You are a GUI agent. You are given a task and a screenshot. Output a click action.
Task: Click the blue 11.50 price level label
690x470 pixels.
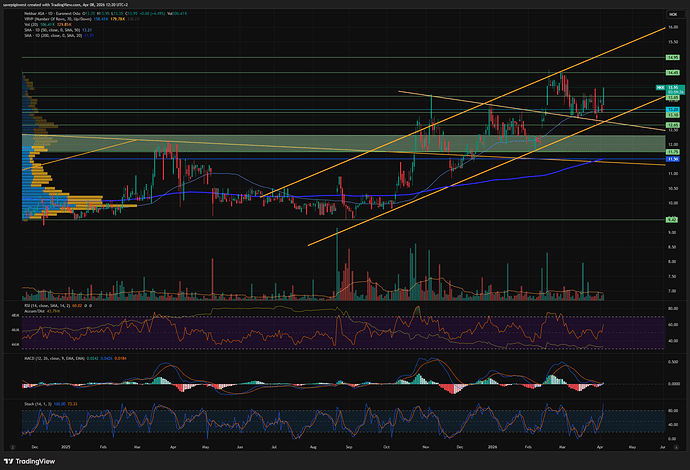point(672,159)
